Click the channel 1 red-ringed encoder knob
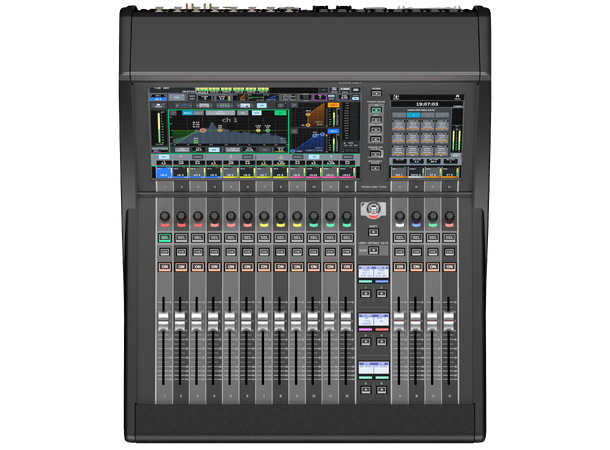Image resolution: width=610 pixels, height=450 pixels. (165, 216)
